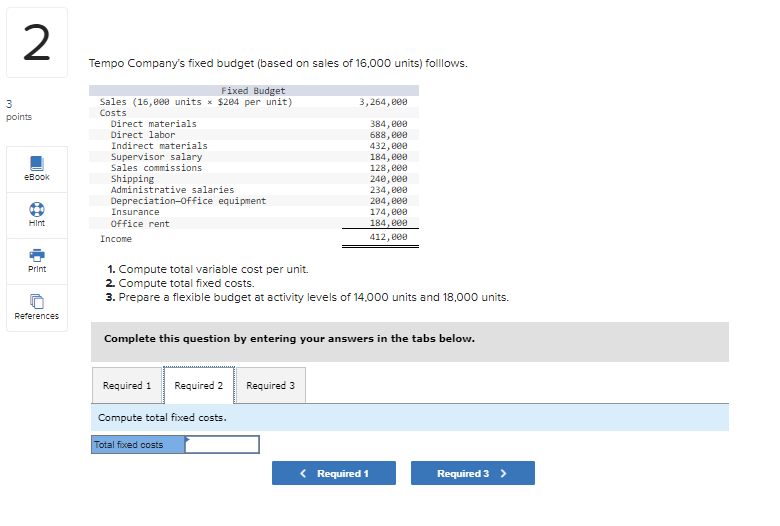Image resolution: width=780 pixels, height=526 pixels.
Task: Click the 128,000 sales commissions amount
Action: (x=389, y=168)
